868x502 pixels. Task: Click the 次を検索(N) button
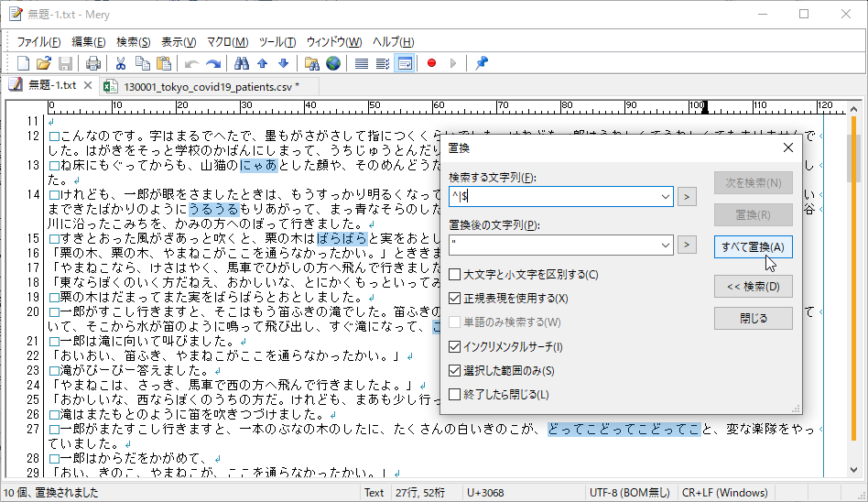753,183
